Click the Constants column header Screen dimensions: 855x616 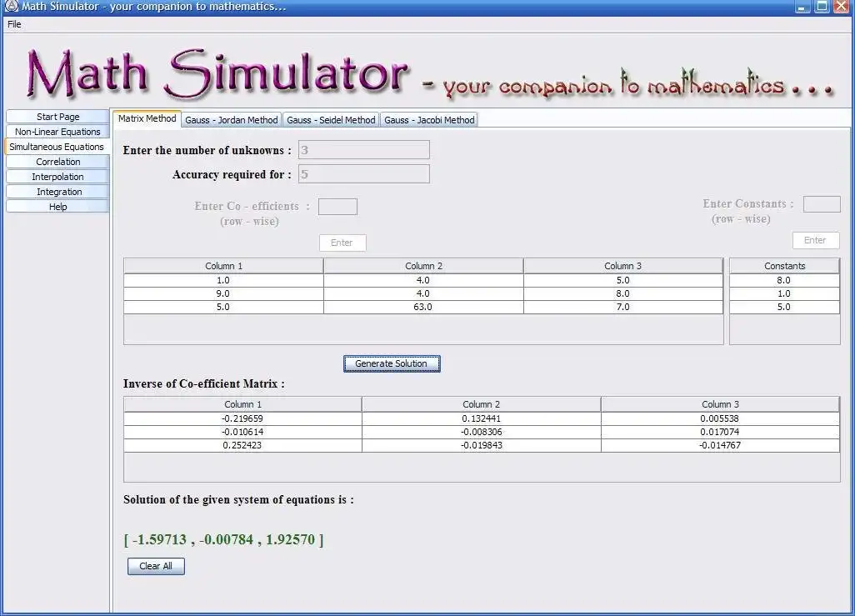pos(784,266)
